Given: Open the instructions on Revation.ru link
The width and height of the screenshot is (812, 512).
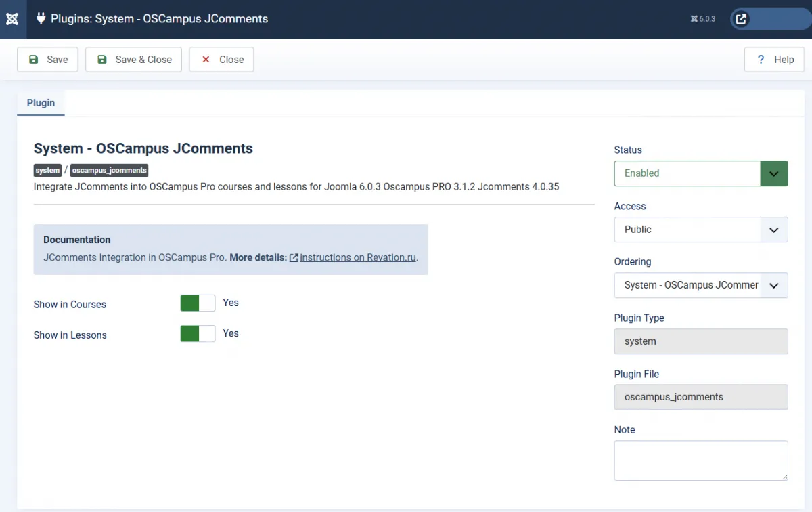Looking at the screenshot, I should pyautogui.click(x=358, y=257).
